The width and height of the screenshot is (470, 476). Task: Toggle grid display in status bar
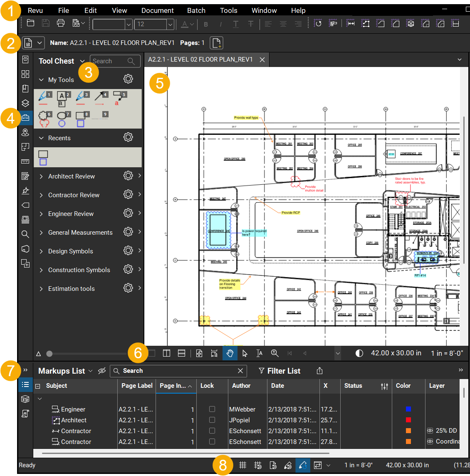(x=243, y=465)
